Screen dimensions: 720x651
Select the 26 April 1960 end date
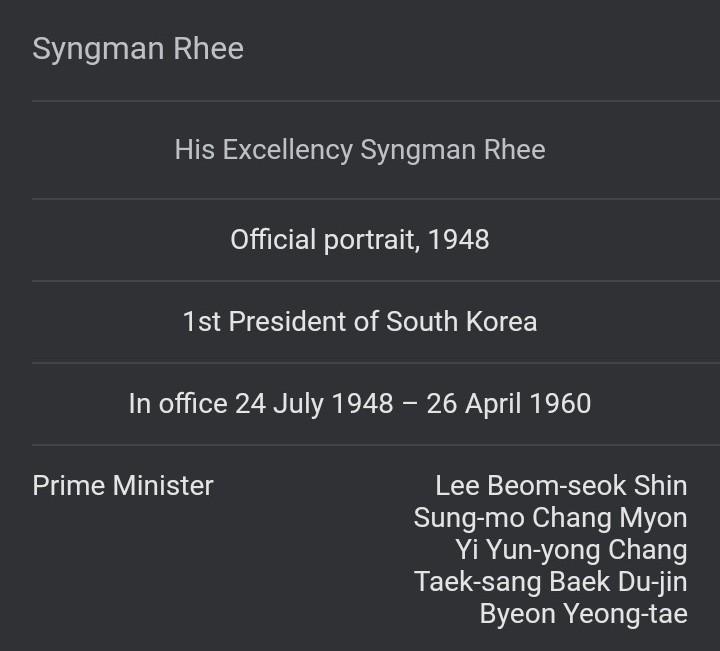(x=509, y=404)
